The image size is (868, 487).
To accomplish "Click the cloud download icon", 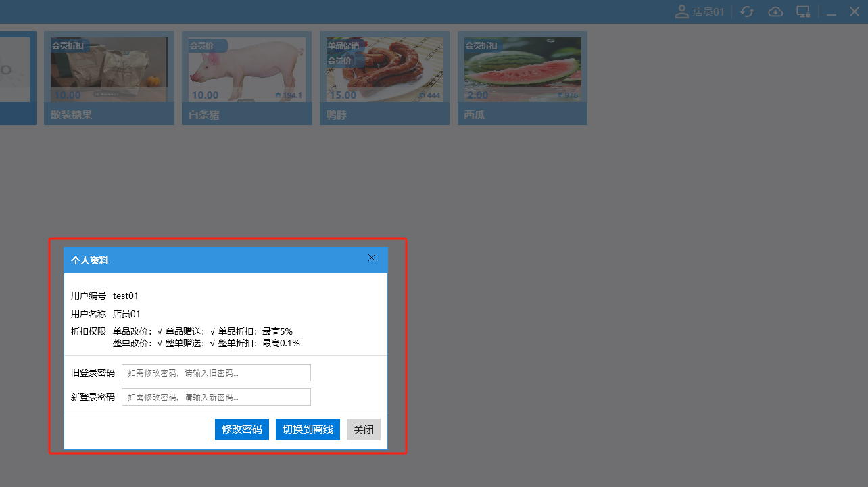I will click(x=775, y=12).
